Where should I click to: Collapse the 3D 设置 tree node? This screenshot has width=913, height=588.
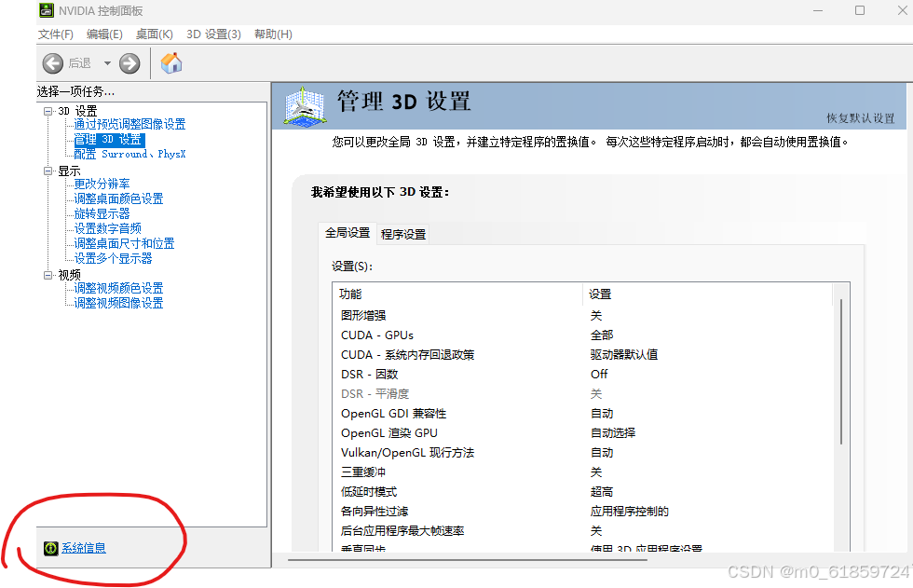[48, 111]
